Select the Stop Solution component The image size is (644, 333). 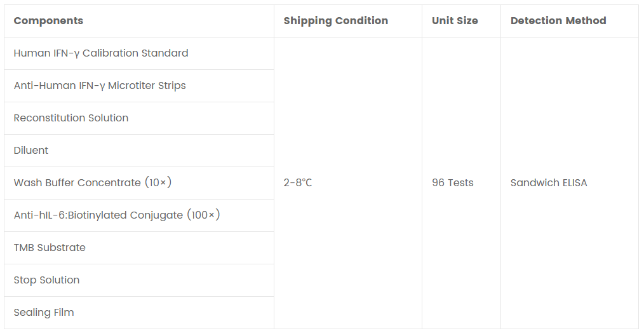coord(46,280)
